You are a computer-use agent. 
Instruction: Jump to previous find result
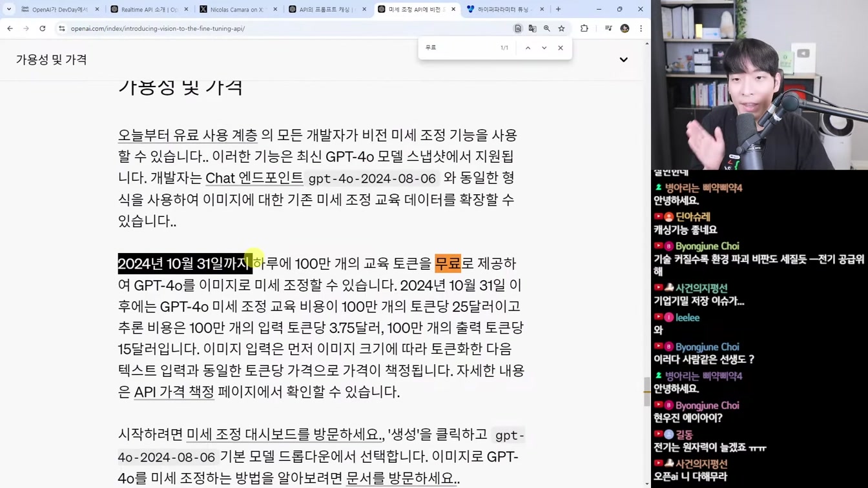point(528,48)
